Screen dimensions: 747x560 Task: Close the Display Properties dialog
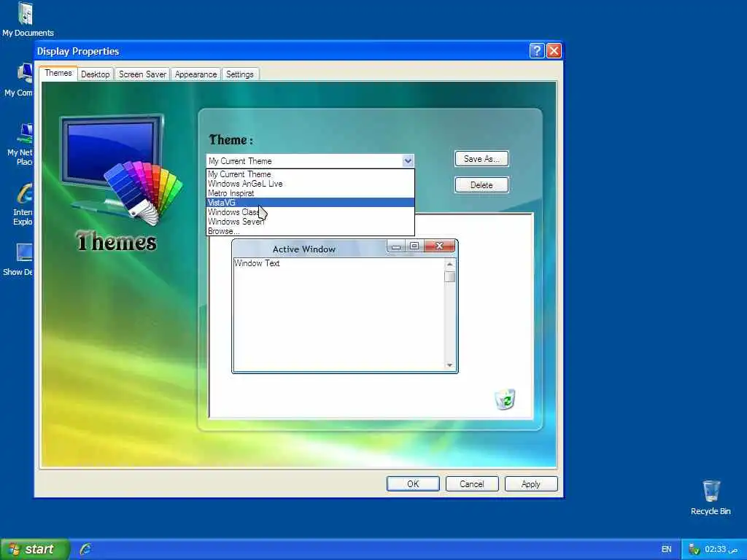pyautogui.click(x=554, y=50)
